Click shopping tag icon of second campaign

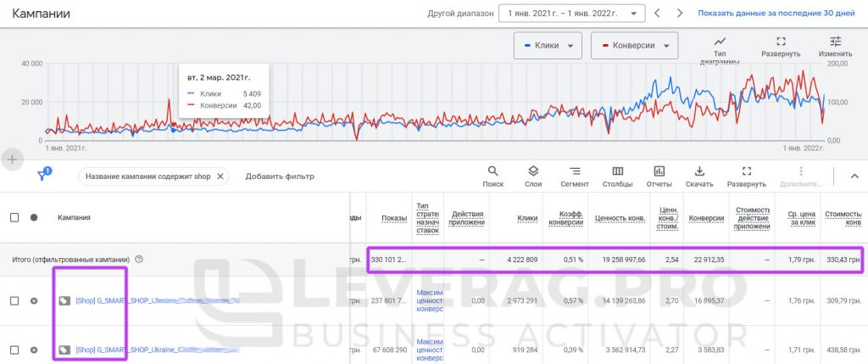64,350
